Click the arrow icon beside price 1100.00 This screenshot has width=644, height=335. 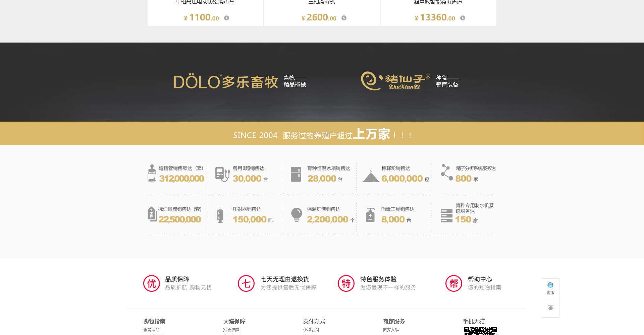(227, 18)
